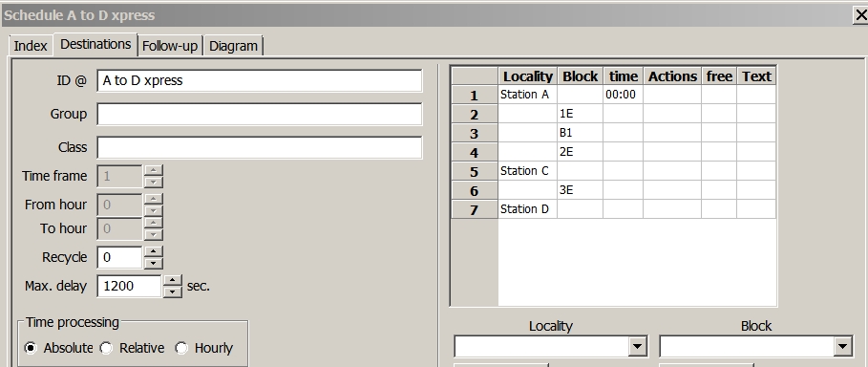Select Absolute time processing
Screen dimensions: 868x367
pyautogui.click(x=31, y=348)
